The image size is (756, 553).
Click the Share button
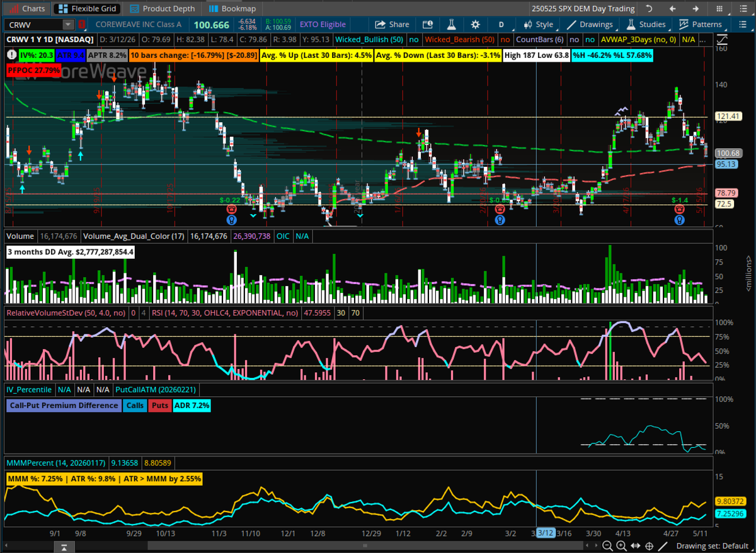coord(392,25)
